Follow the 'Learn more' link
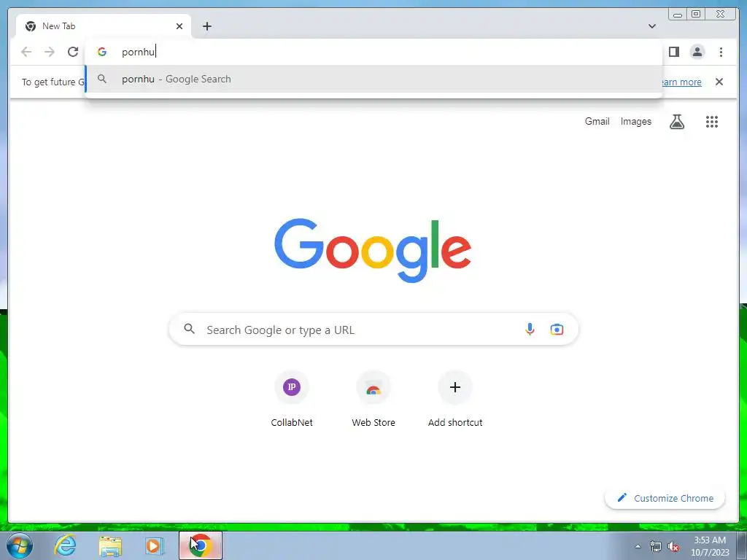This screenshot has width=747, height=560. (x=682, y=82)
